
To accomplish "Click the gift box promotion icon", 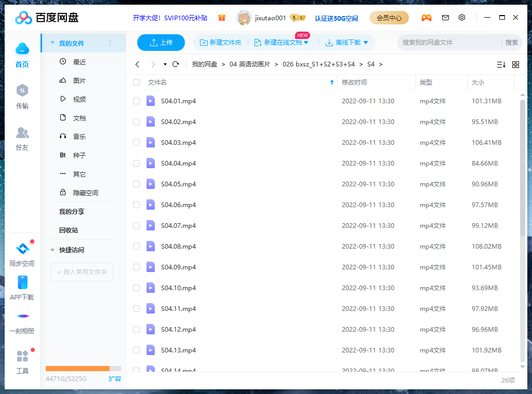I will click(x=222, y=18).
